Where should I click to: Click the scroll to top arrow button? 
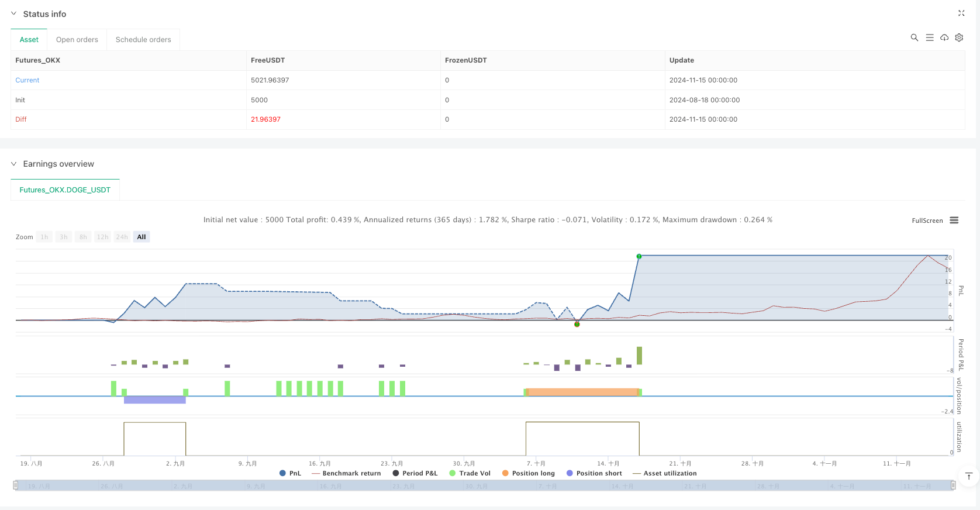(968, 476)
